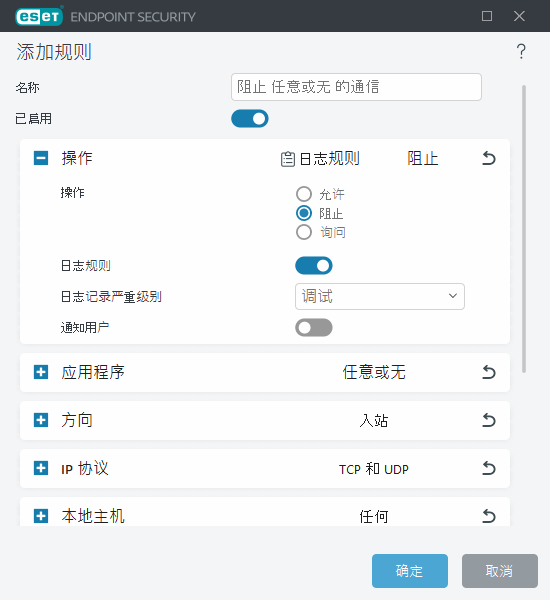
Task: Click the 已启用 label
Action: 33,119
